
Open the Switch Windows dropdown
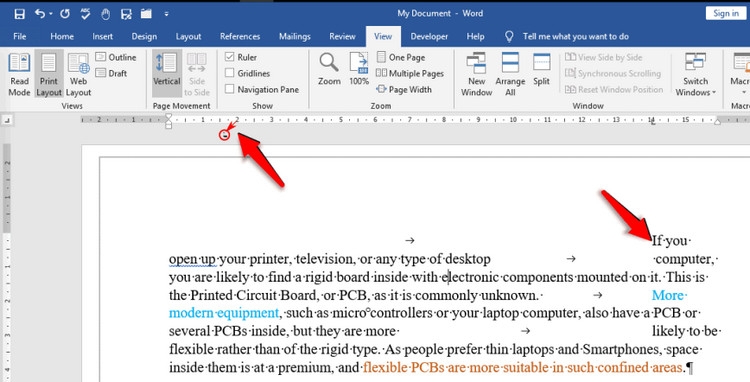(x=695, y=74)
